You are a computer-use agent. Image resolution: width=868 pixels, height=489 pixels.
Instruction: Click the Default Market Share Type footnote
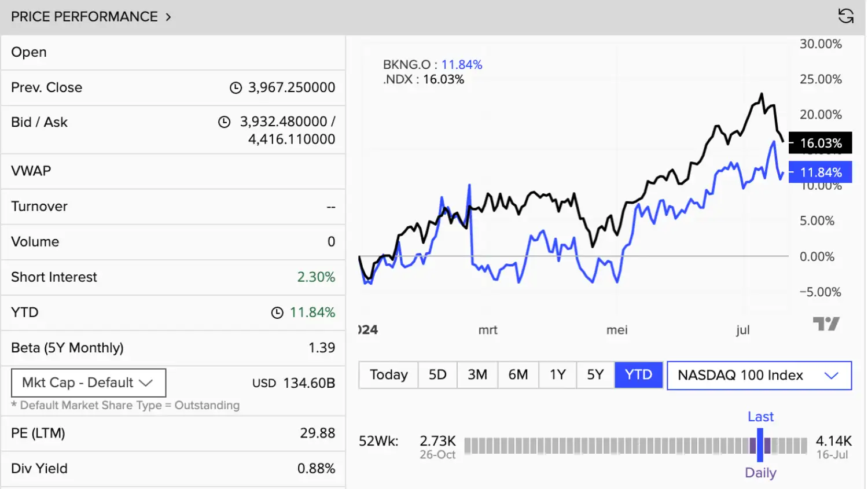125,405
